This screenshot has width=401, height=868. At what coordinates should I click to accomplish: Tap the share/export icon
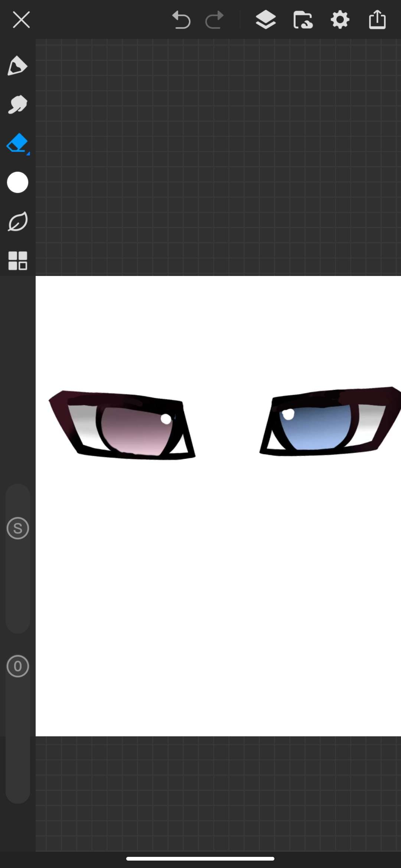[x=377, y=20]
